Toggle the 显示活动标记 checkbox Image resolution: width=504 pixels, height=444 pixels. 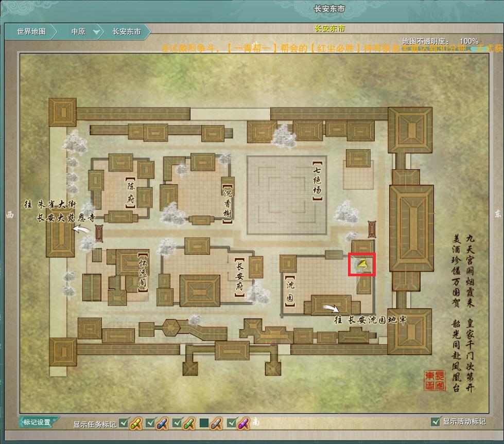tap(436, 422)
